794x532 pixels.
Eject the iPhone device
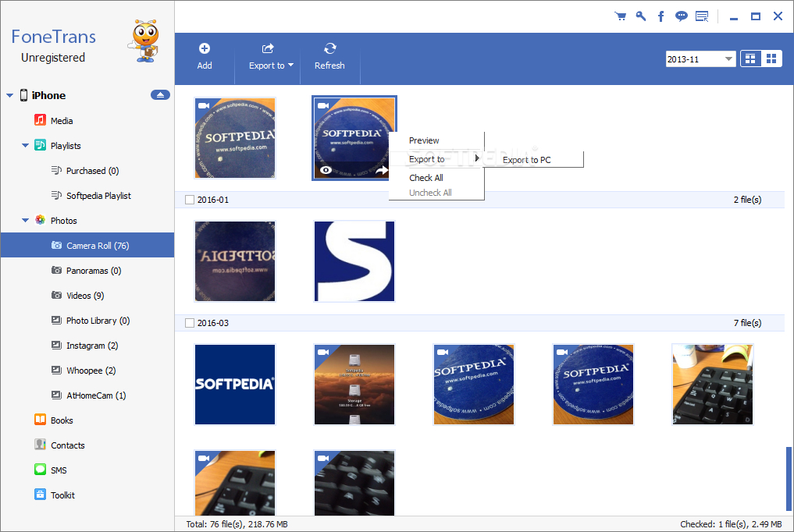pos(160,95)
